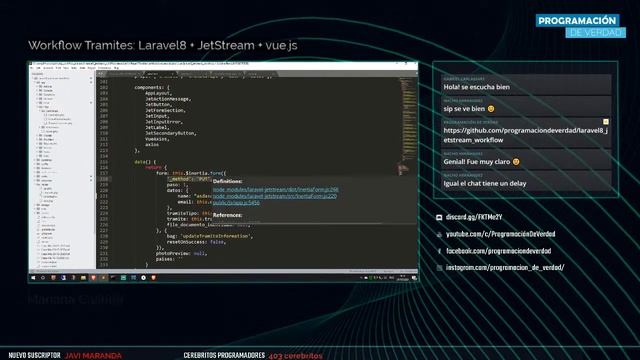The height and width of the screenshot is (360, 640).
Task: Click the green app icon in the taskbar
Action: [x=123, y=278]
